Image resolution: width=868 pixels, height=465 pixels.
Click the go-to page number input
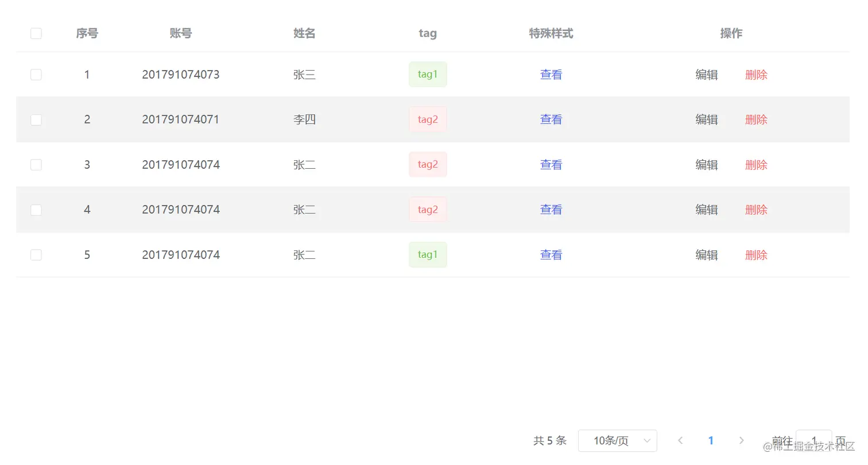[813, 440]
